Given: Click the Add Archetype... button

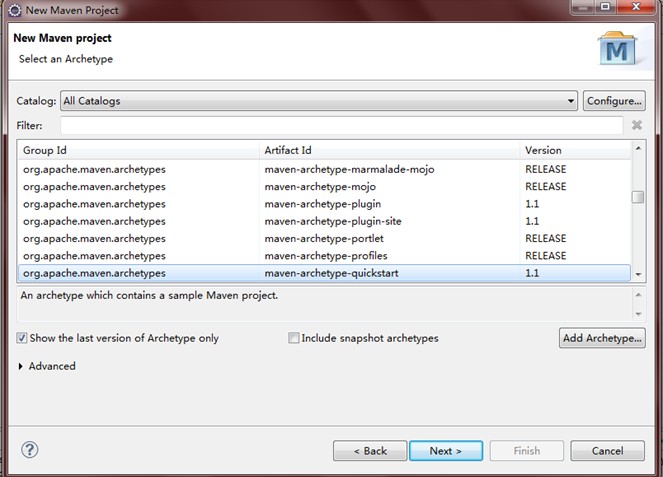Looking at the screenshot, I should (x=602, y=338).
